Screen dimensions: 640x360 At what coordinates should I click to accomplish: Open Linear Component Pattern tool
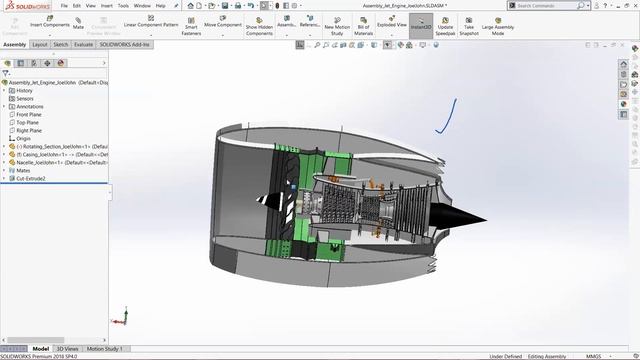151,22
